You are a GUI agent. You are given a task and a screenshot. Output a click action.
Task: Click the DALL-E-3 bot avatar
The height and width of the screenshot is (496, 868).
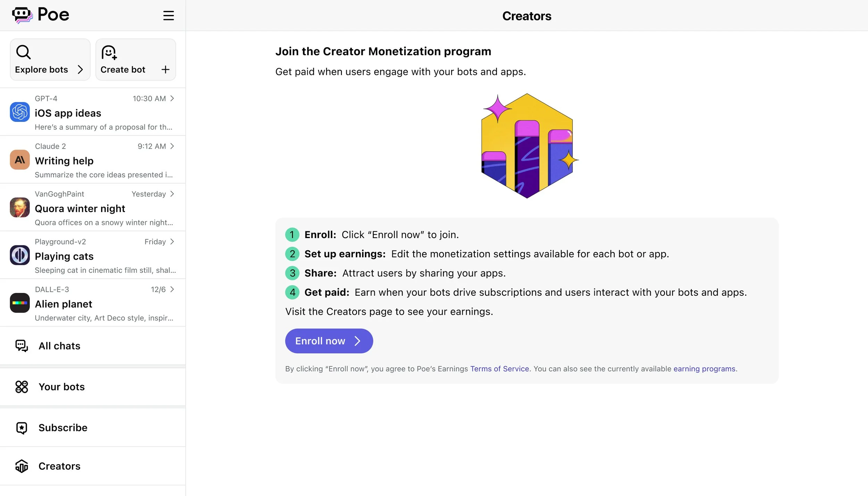click(20, 303)
